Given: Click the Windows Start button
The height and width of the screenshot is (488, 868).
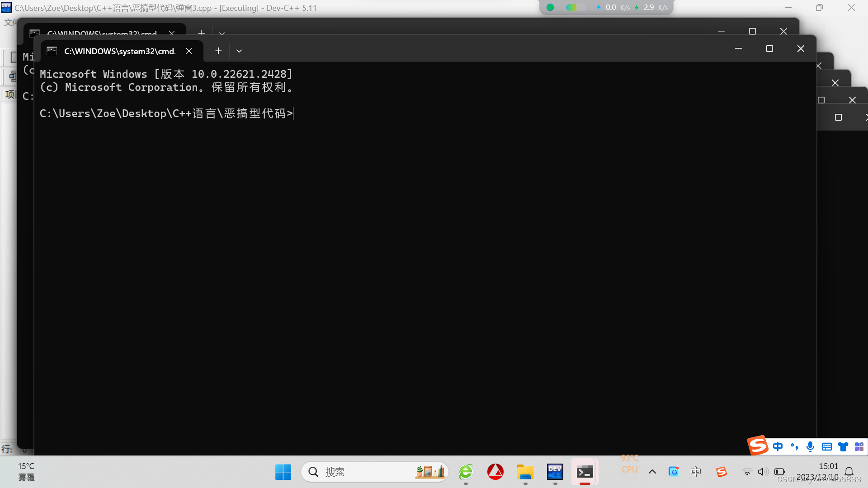Looking at the screenshot, I should (283, 472).
